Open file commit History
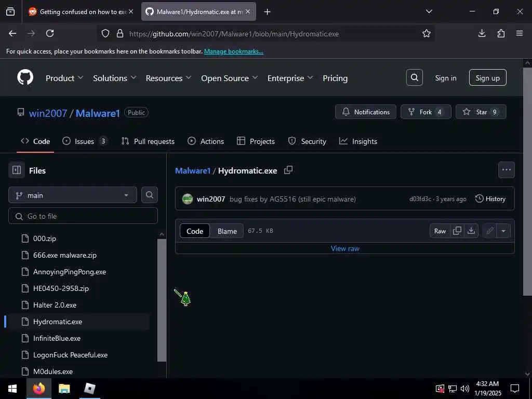Screen dimensions: 532x399 [x=490, y=199]
